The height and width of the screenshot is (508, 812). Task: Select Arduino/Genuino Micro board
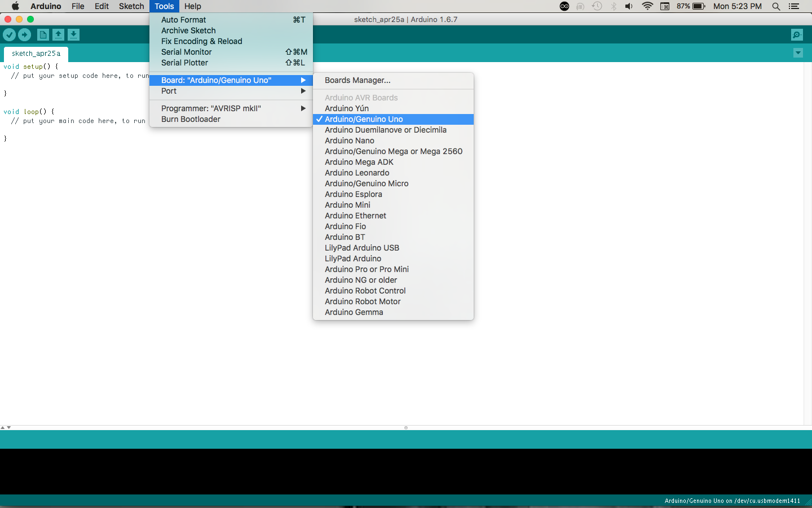pyautogui.click(x=393, y=183)
